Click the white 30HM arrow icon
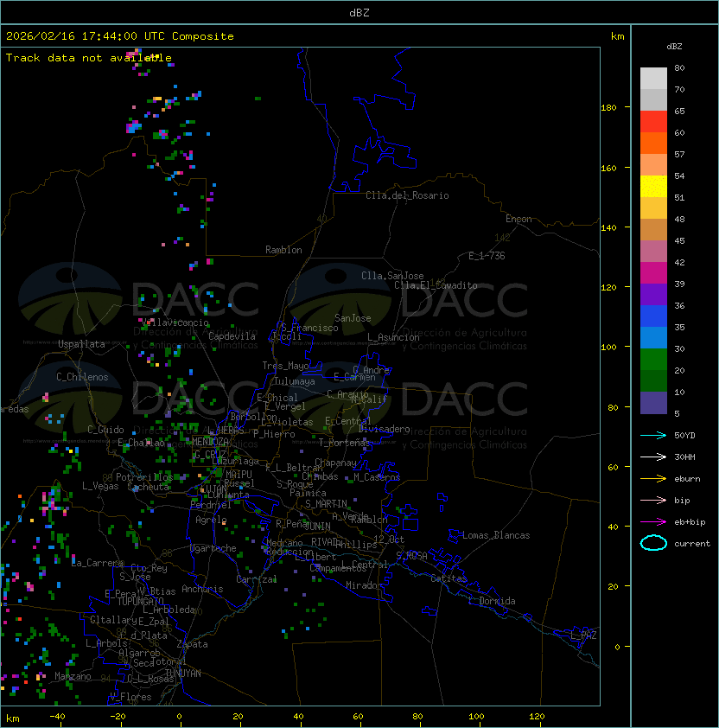This screenshot has height=728, width=719. tap(653, 457)
